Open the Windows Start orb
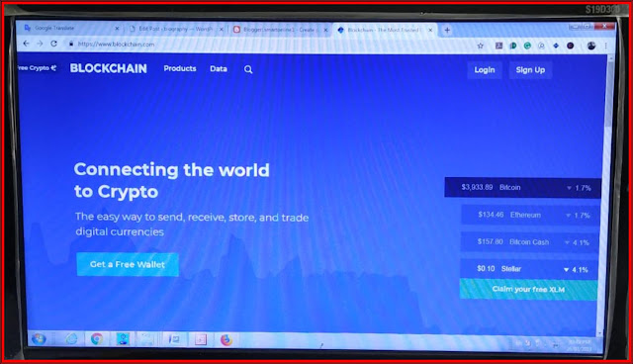Viewport: 633px width, 364px height. click(39, 339)
